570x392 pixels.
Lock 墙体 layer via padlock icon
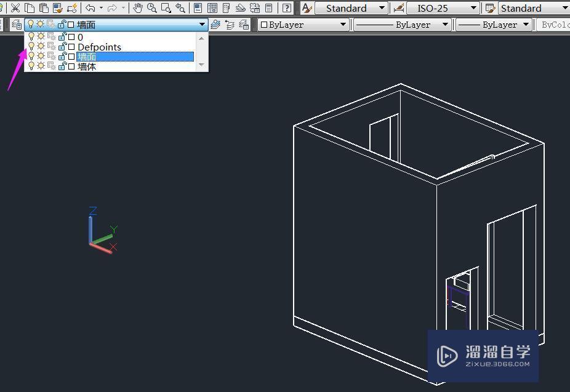coord(62,66)
